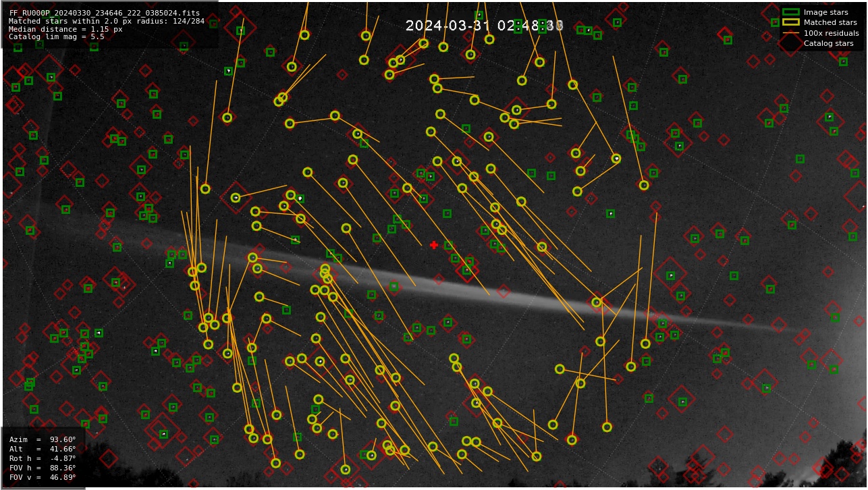Image resolution: width=868 pixels, height=490 pixels.
Task: Click the 2024-03-31 timestamp at top
Action: [x=485, y=26]
